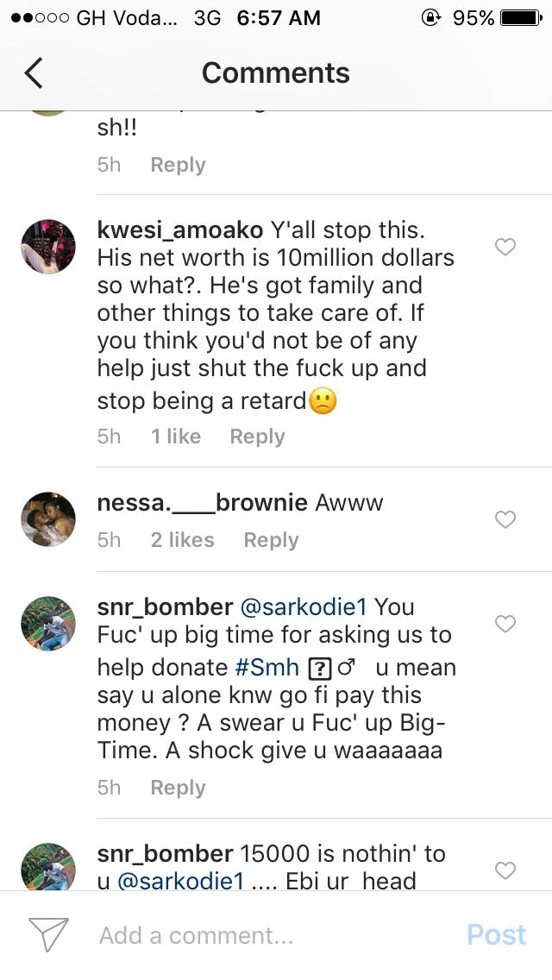This screenshot has height=980, width=552.
Task: Reply to nessa.___brownie's 'Awww' comment
Action: pos(271,540)
